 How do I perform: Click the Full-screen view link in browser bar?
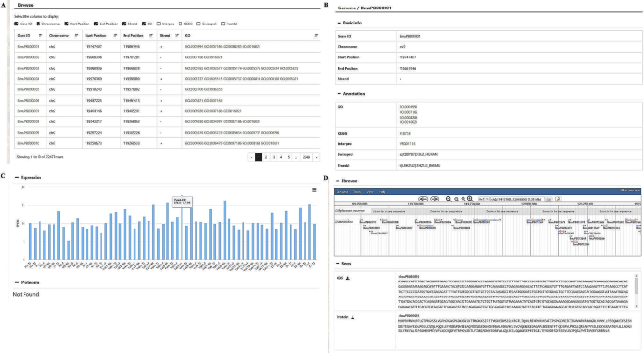[x=630, y=191]
